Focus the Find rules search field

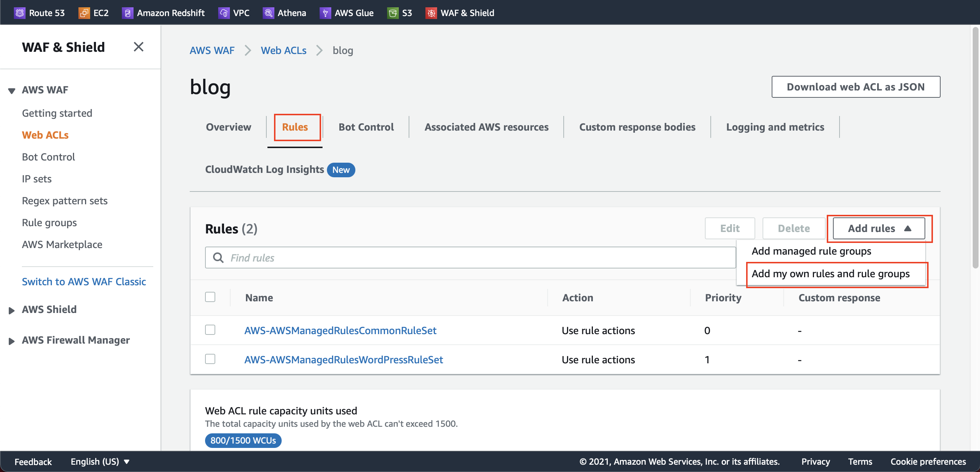(x=470, y=258)
